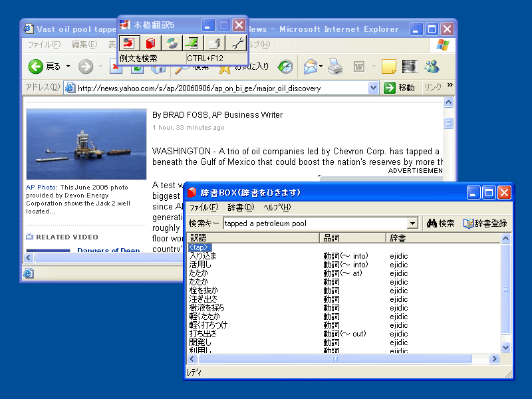
Task: Select the green page icon in 本格翻訳5 toolbar
Action: point(193,43)
